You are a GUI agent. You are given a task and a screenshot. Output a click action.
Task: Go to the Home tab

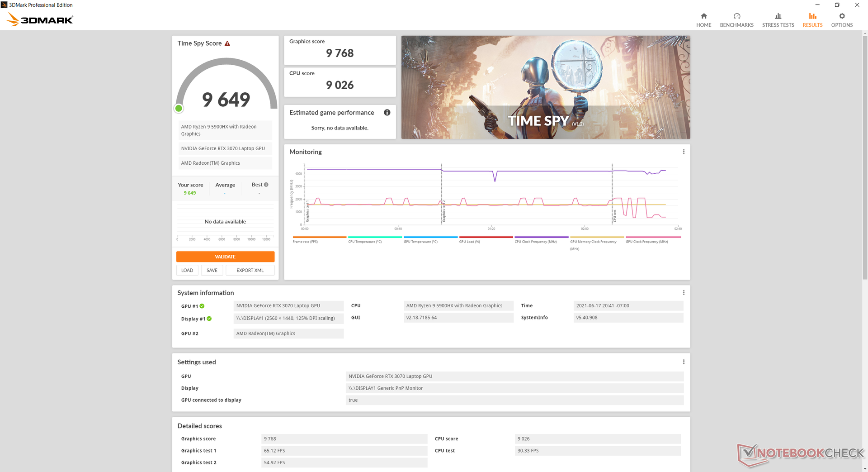(x=703, y=20)
